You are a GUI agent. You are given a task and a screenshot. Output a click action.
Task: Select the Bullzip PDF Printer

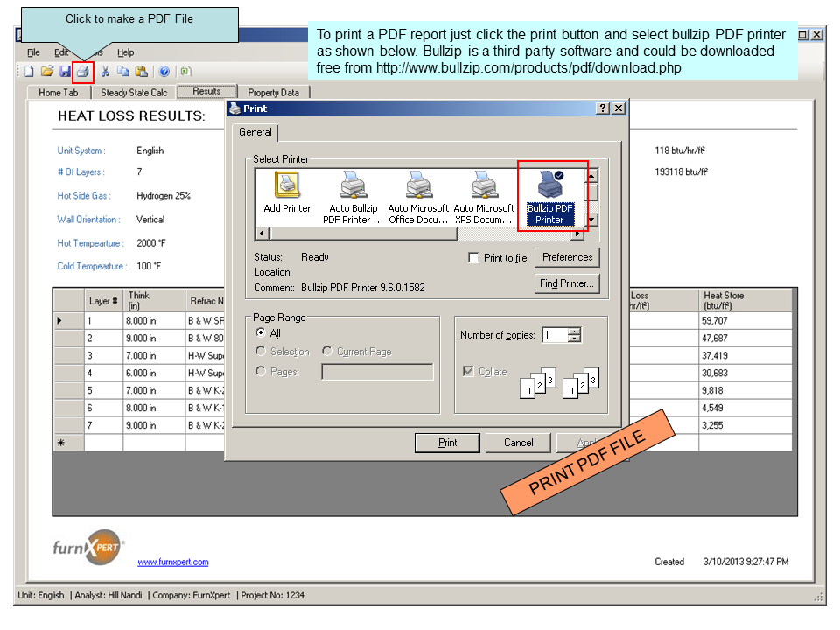pos(549,199)
